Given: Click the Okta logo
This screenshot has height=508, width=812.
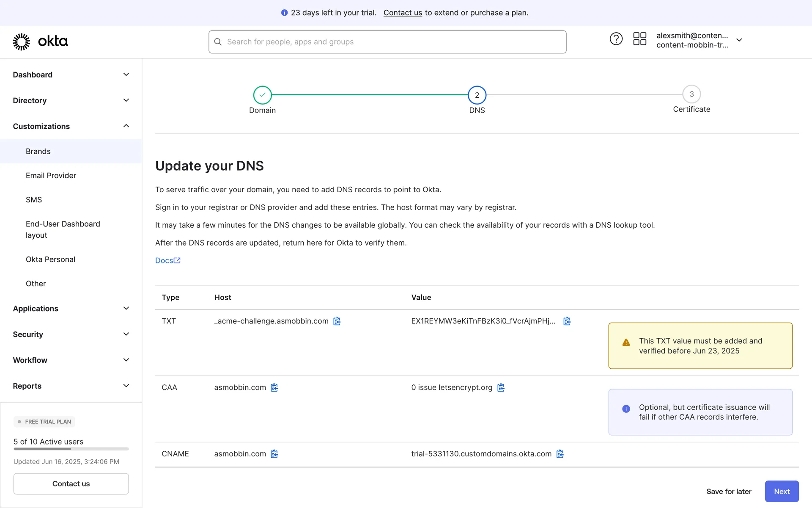Looking at the screenshot, I should pyautogui.click(x=40, y=41).
